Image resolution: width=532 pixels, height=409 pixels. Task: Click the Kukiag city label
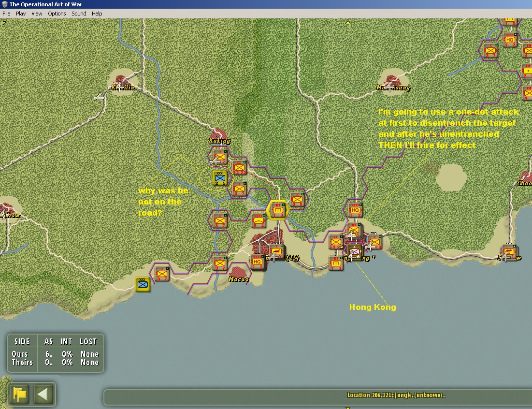(x=219, y=141)
